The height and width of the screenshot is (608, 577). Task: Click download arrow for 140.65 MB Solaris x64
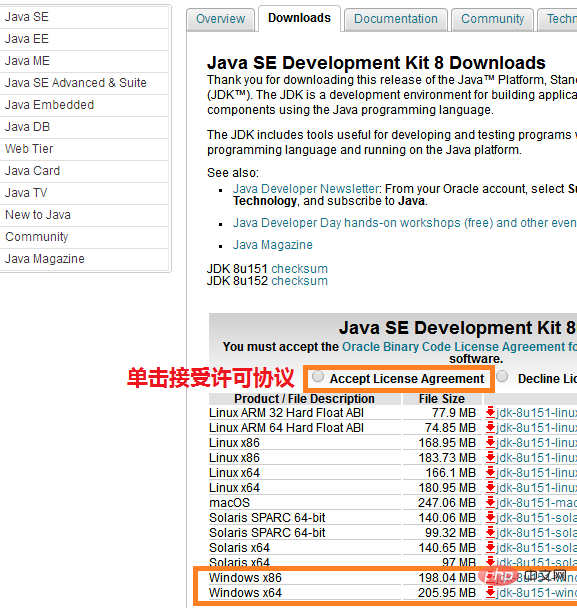(491, 548)
